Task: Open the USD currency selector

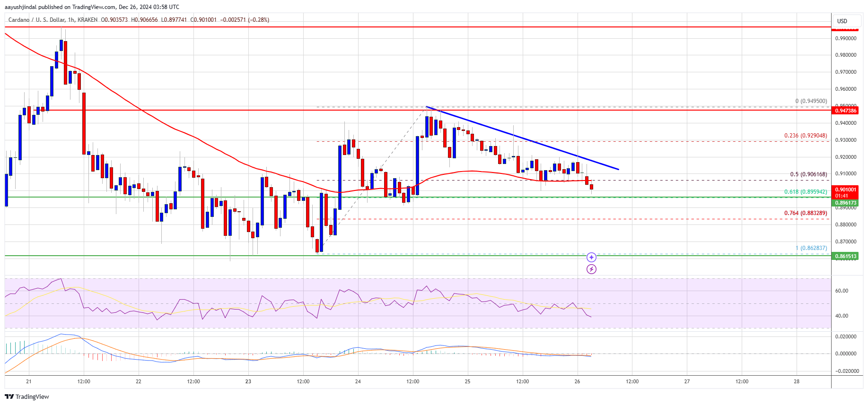Action: 842,21
